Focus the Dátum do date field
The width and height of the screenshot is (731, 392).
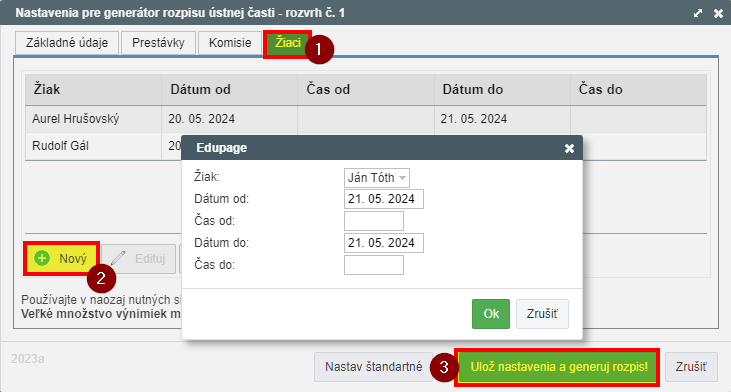pyautogui.click(x=384, y=243)
